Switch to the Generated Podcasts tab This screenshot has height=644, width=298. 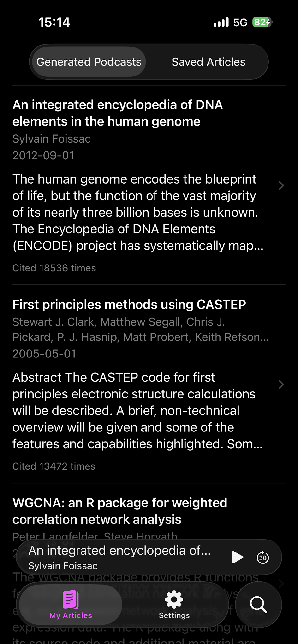(89, 62)
